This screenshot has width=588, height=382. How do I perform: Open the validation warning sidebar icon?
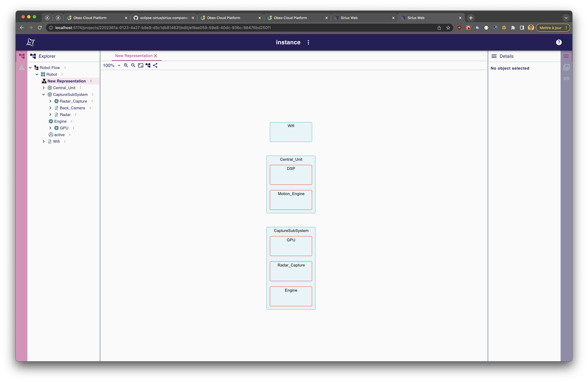click(22, 67)
